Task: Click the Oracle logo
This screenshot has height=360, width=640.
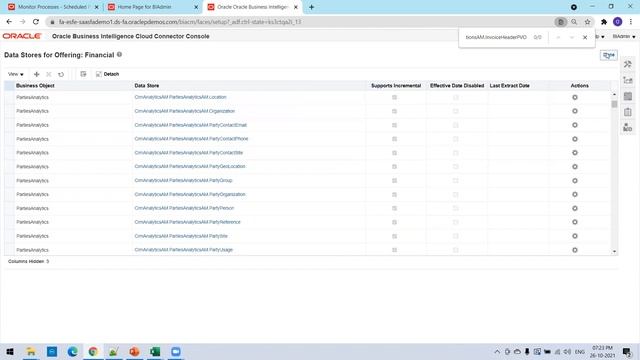Action: pyautogui.click(x=22, y=36)
